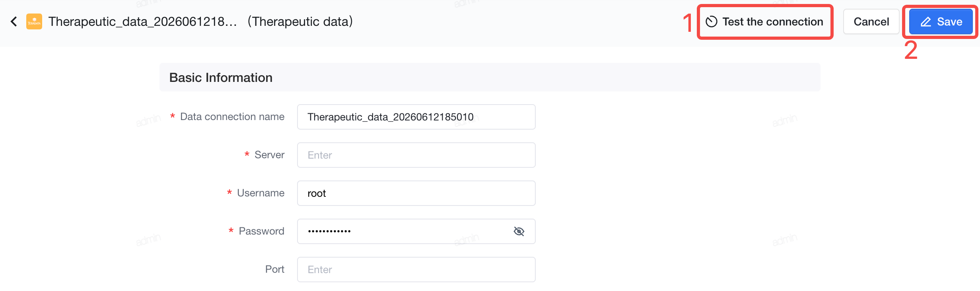Click the Teradata data source icon
The image size is (980, 291).
click(34, 21)
